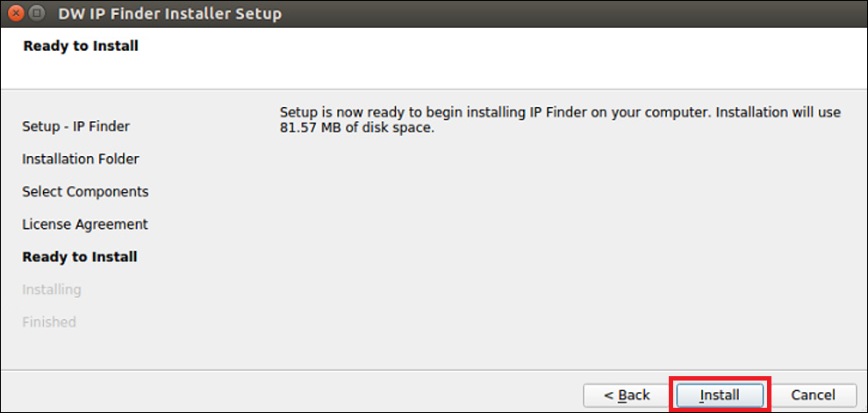Click the white header band beside the heading
This screenshot has height=413, width=868.
coord(499,55)
